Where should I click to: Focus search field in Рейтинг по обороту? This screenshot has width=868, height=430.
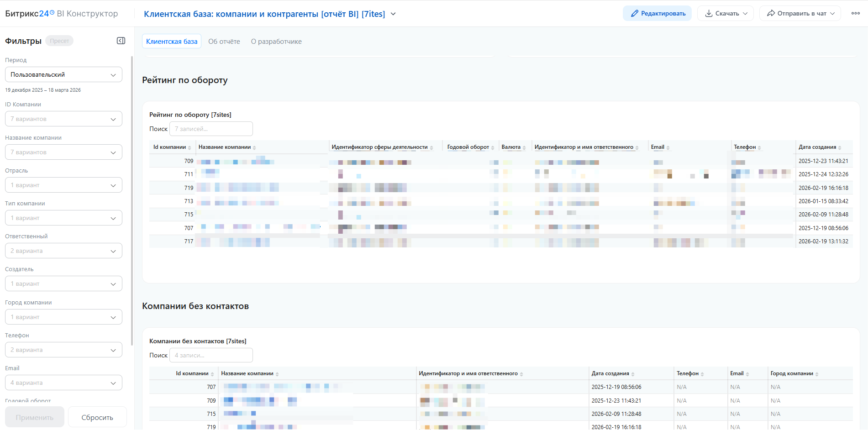point(211,129)
